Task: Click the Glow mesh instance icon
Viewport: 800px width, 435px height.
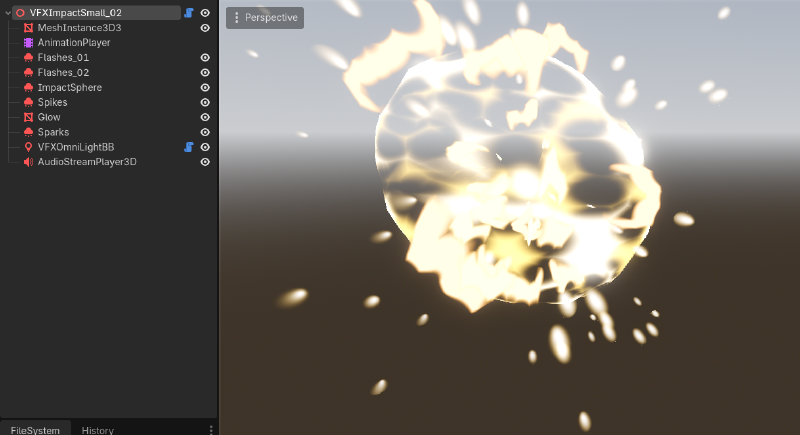Action: (x=29, y=117)
